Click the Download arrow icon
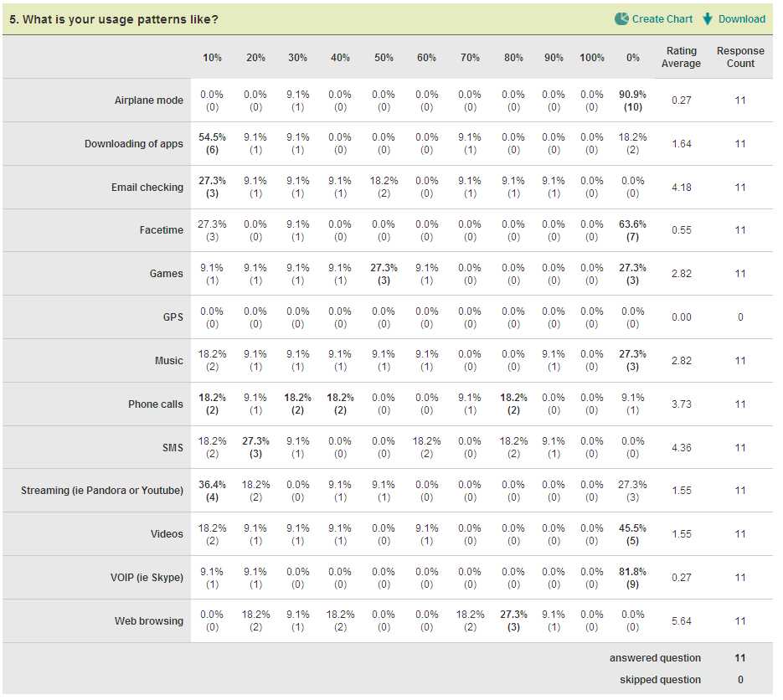The width and height of the screenshot is (783, 700). coord(707,19)
